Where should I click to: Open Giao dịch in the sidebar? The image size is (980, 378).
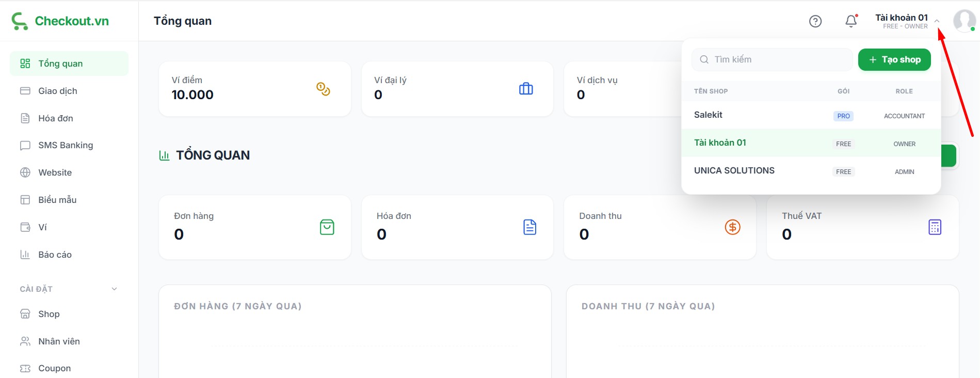tap(58, 91)
